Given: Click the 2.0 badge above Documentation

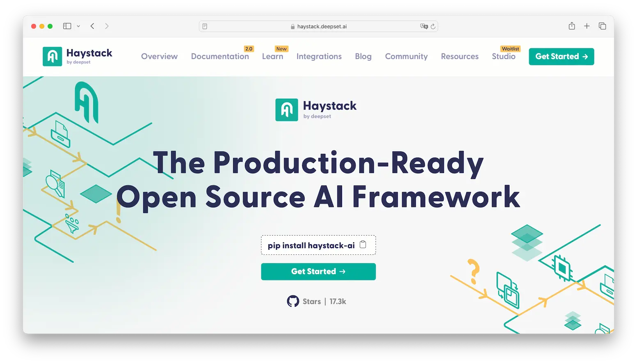Looking at the screenshot, I should tap(249, 49).
